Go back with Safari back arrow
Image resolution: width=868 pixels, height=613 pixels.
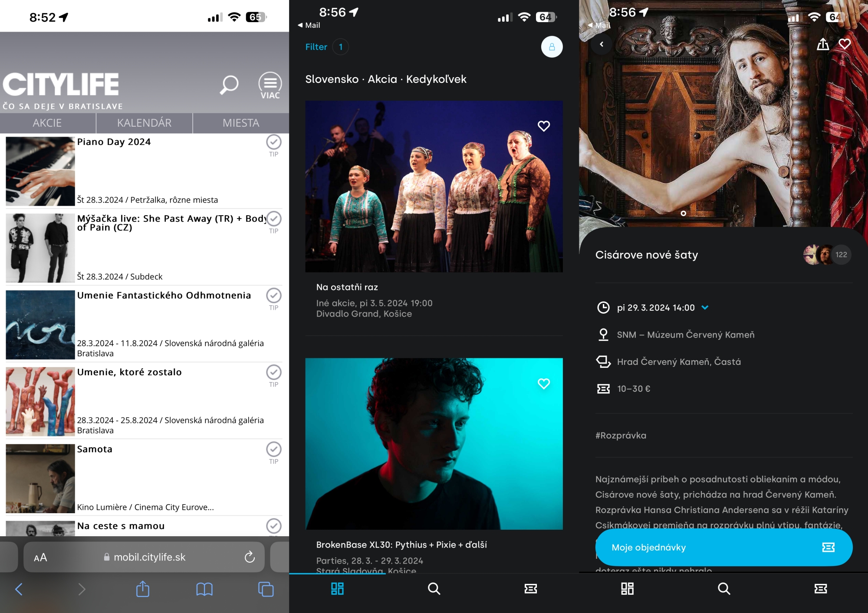(x=19, y=589)
